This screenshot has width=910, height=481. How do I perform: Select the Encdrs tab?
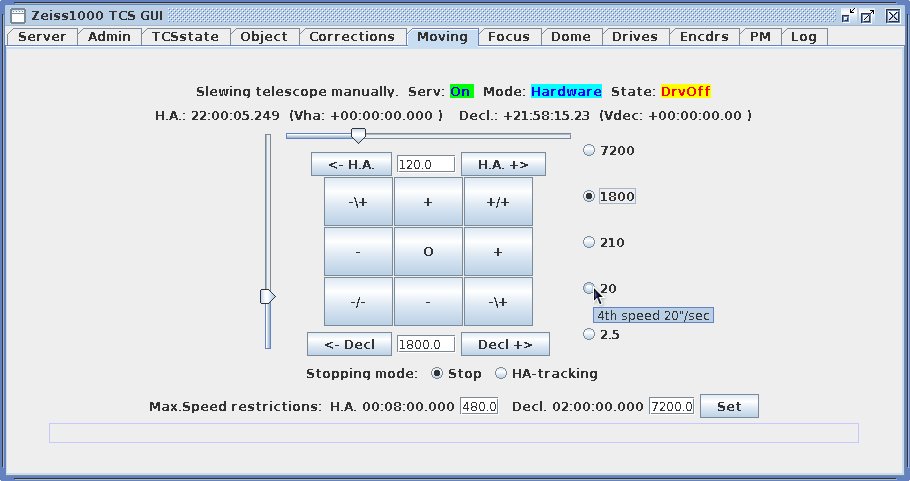tap(704, 37)
